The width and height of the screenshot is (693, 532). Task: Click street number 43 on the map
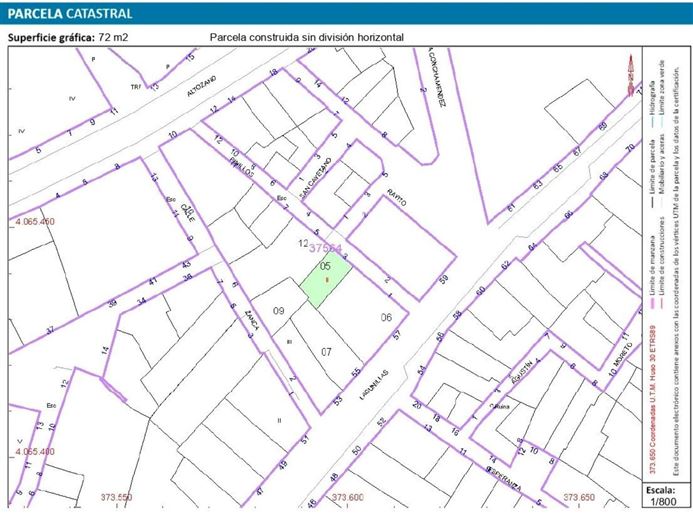(187, 264)
